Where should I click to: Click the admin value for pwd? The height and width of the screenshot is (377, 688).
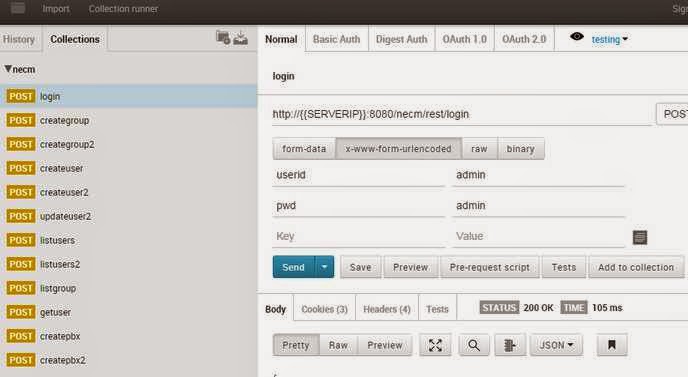(538, 206)
